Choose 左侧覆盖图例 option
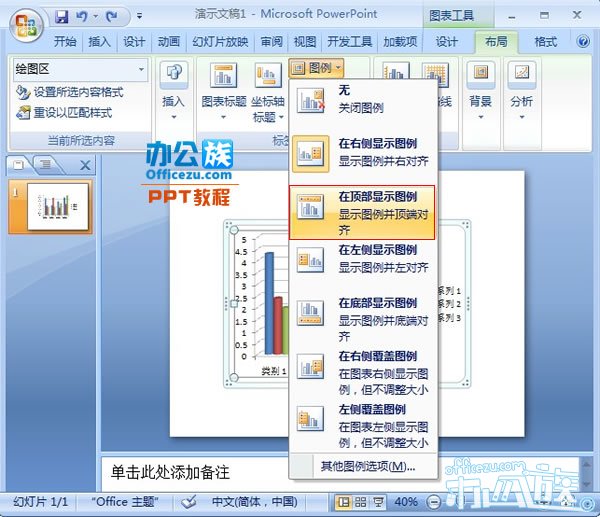 (362, 426)
